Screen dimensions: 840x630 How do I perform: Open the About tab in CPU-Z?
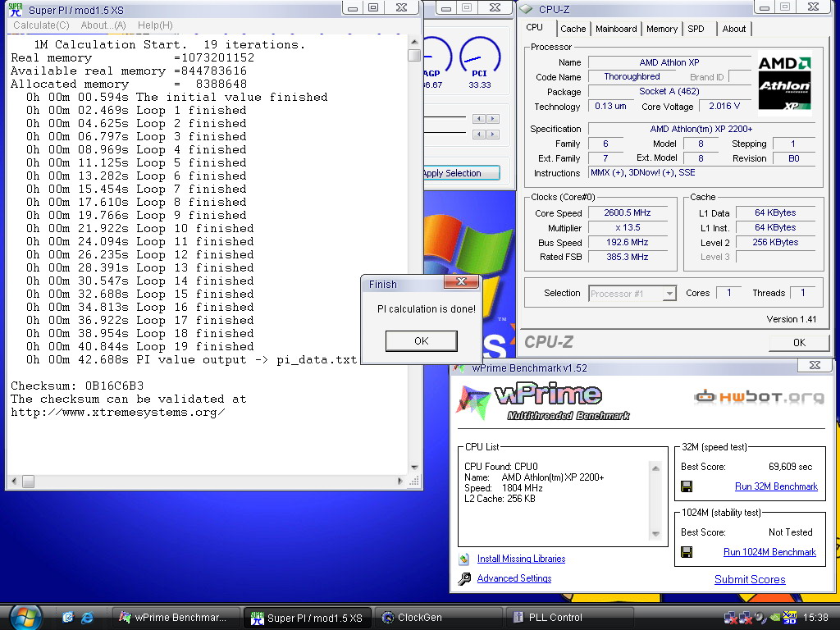(734, 29)
